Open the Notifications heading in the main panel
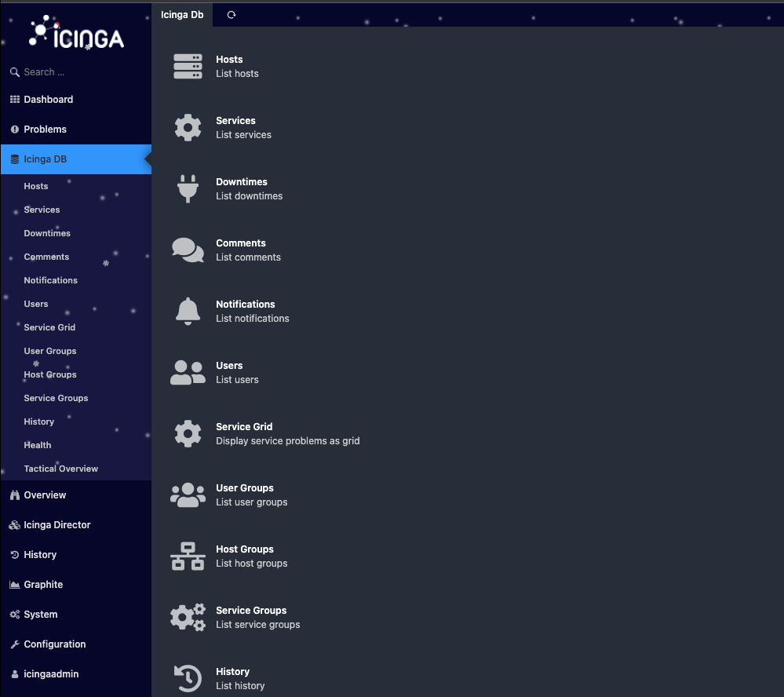 pos(245,305)
